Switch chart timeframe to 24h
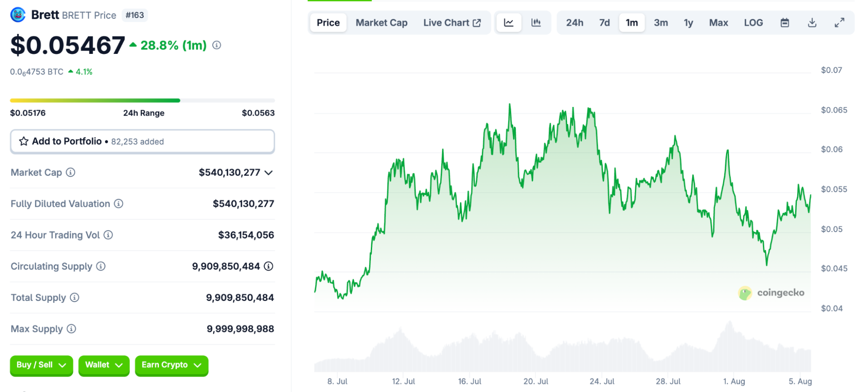The image size is (868, 392). (574, 23)
